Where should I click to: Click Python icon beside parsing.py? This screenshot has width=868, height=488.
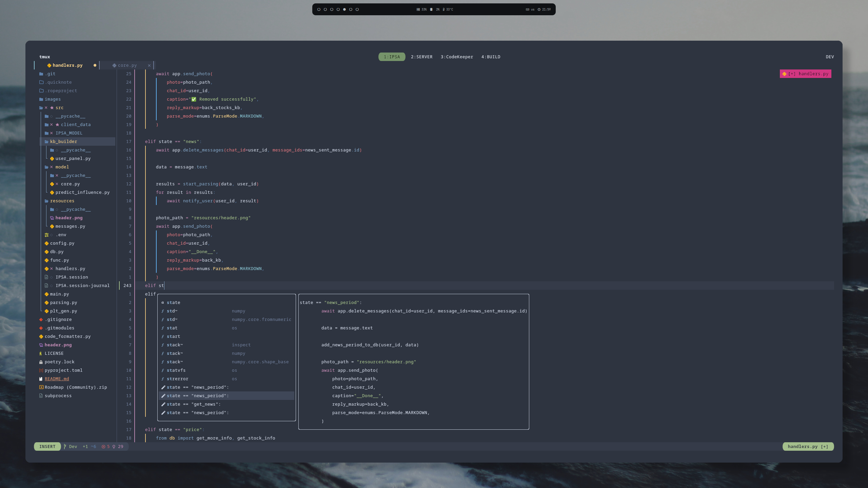point(46,303)
